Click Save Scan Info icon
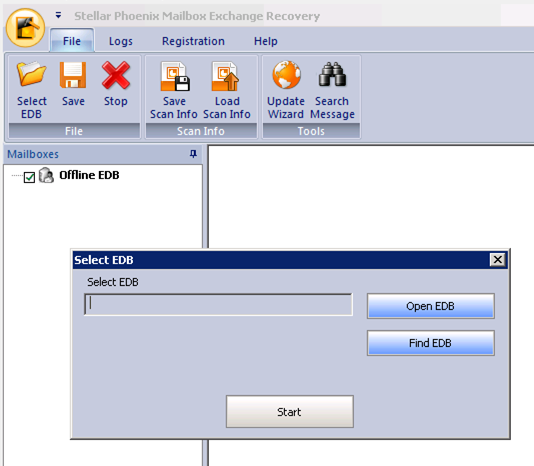This screenshot has height=466, width=534. click(x=175, y=76)
